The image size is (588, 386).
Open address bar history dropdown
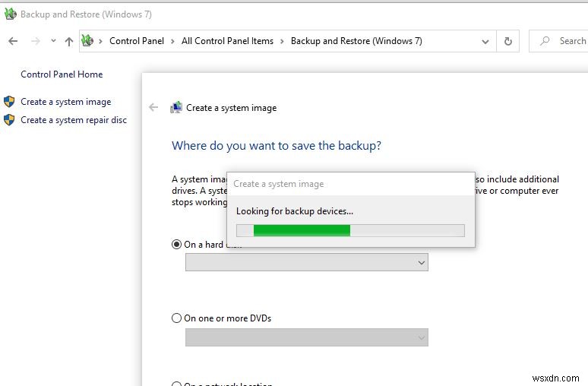[485, 41]
